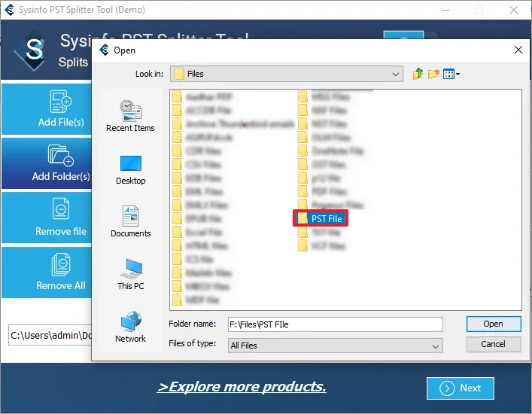The width and height of the screenshot is (532, 414).
Task: Click the Open button in the dialog
Action: (x=494, y=324)
